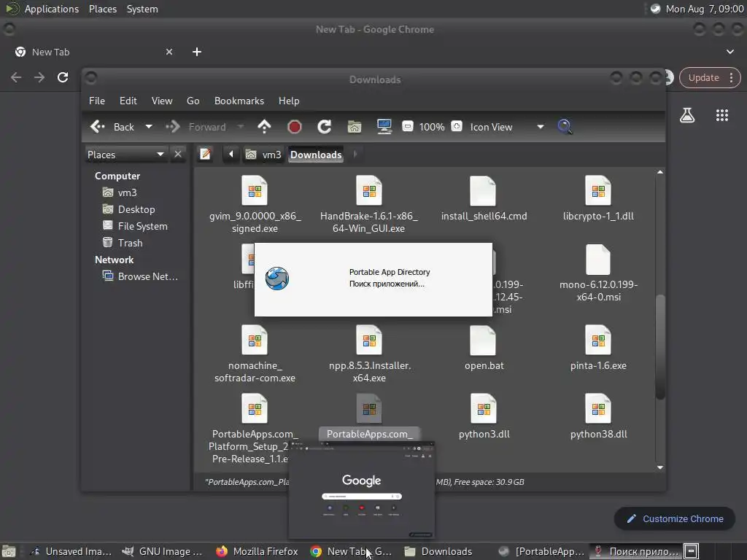Open the Go menu

(x=193, y=101)
